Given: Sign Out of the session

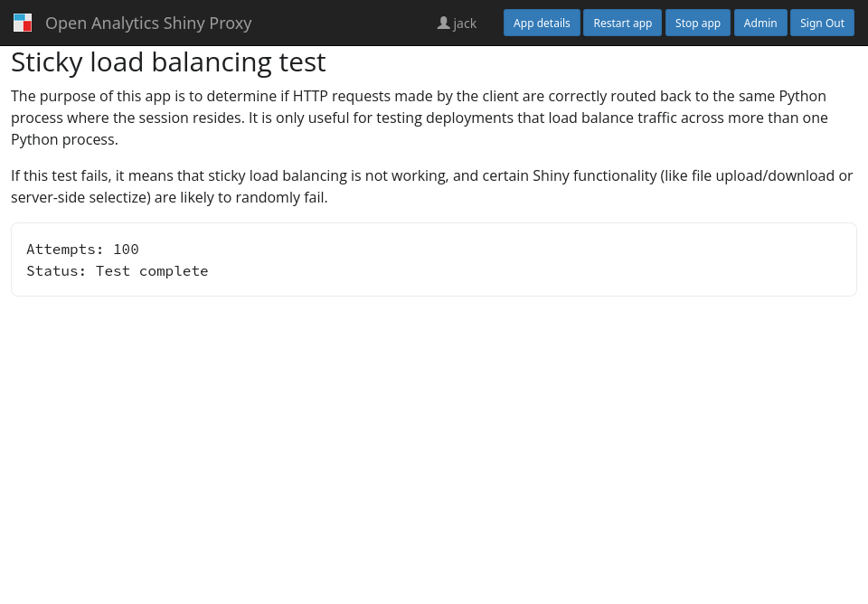Looking at the screenshot, I should 822,23.
